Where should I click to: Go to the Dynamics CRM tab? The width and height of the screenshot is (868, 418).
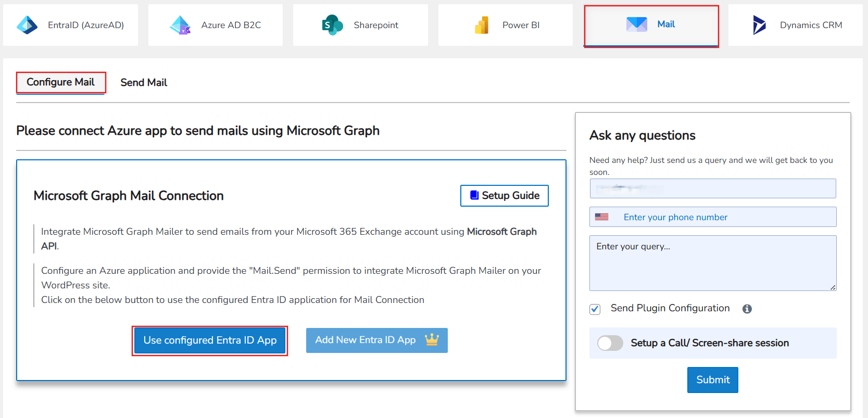pos(796,25)
